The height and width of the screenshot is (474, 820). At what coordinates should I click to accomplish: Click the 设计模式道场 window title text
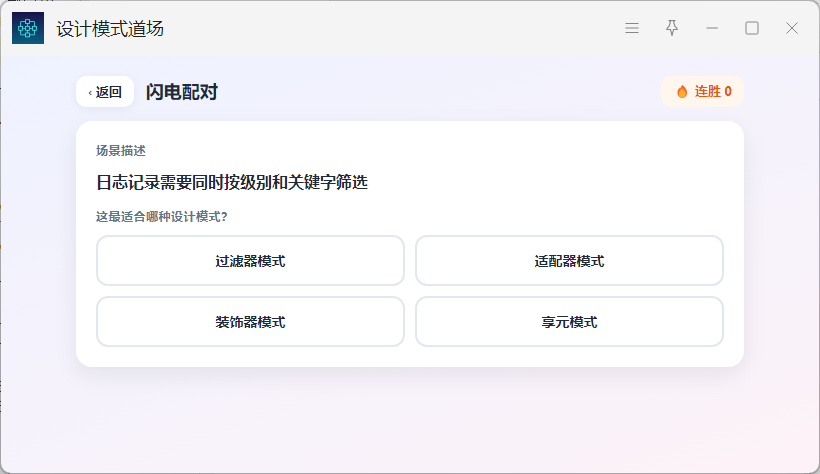pyautogui.click(x=110, y=29)
